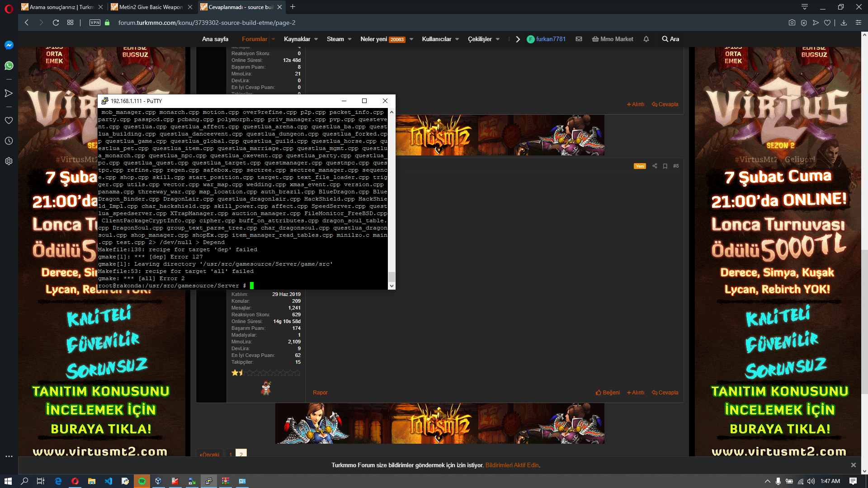Toggle the VPN badge in address bar
This screenshot has width=868, height=488.
pos(95,23)
